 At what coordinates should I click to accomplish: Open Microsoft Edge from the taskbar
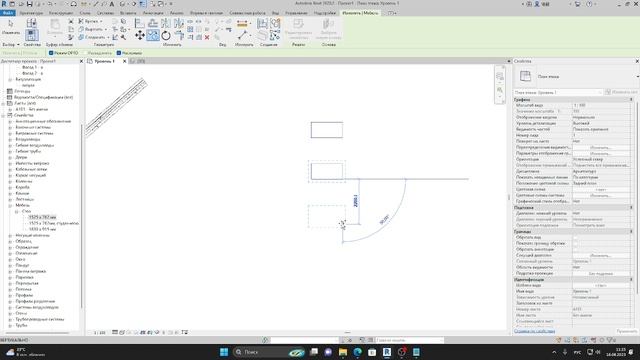pos(358,352)
